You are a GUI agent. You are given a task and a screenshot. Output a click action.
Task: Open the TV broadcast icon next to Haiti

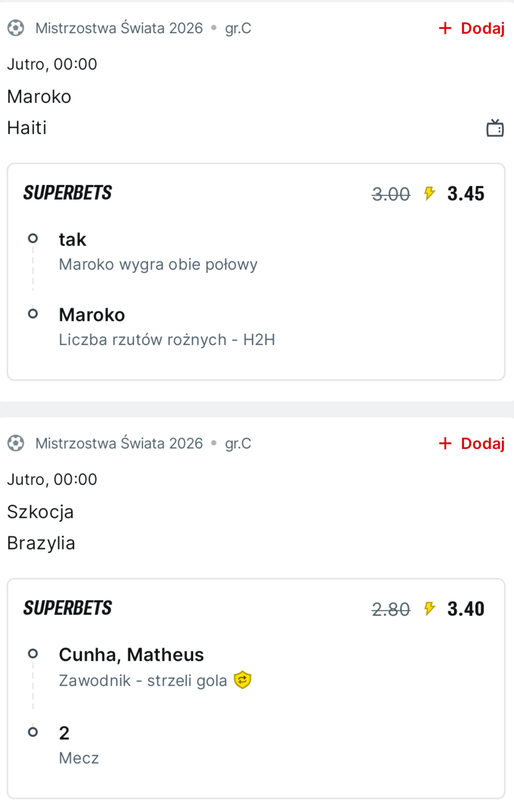[x=495, y=128]
